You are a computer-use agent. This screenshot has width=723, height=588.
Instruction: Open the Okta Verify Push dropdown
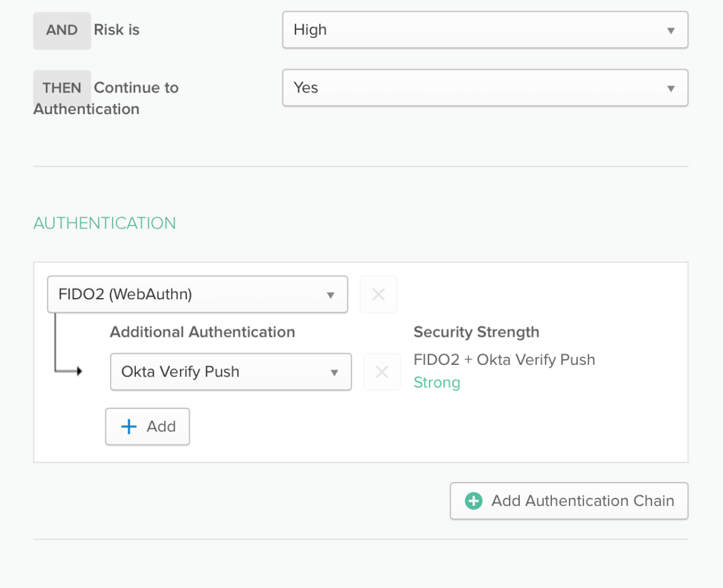230,372
